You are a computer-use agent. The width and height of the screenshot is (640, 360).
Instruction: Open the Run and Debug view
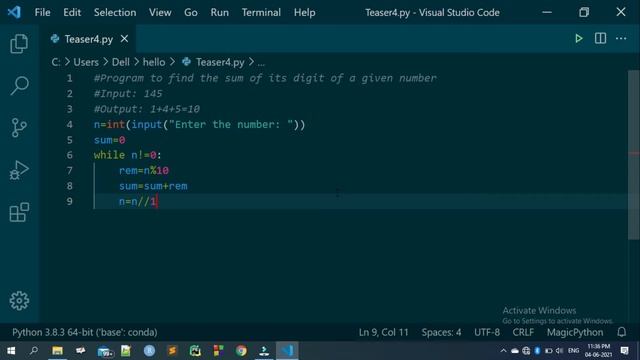coord(19,170)
